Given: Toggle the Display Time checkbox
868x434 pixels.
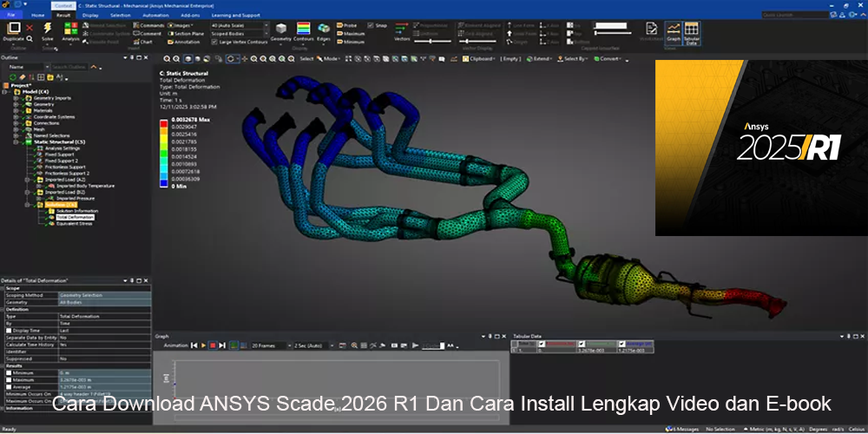Looking at the screenshot, I should [x=9, y=330].
